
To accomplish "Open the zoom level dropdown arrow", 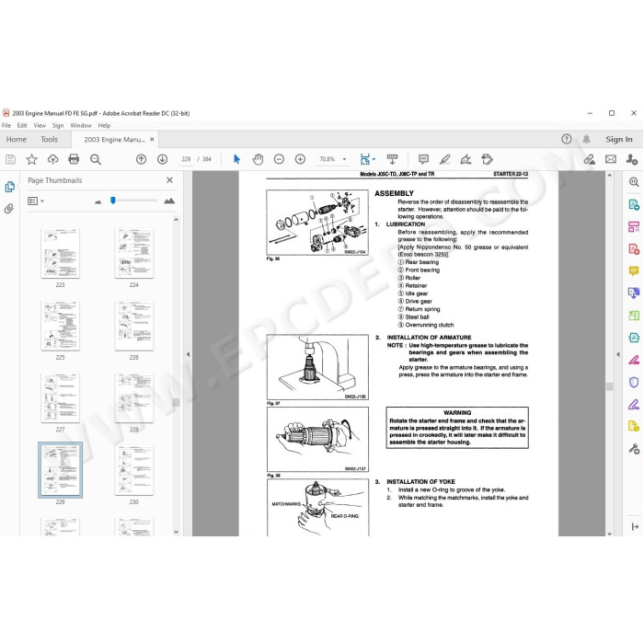I will tap(344, 159).
